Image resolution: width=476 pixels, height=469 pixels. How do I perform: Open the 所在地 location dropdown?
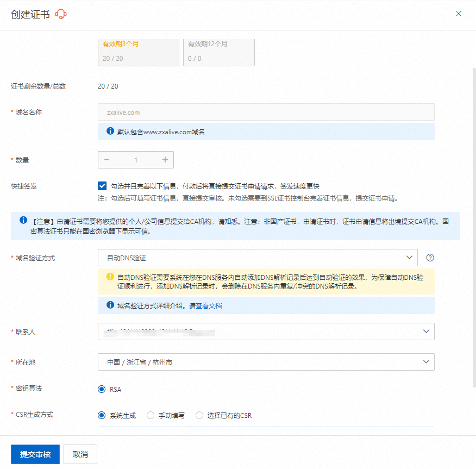(x=266, y=362)
